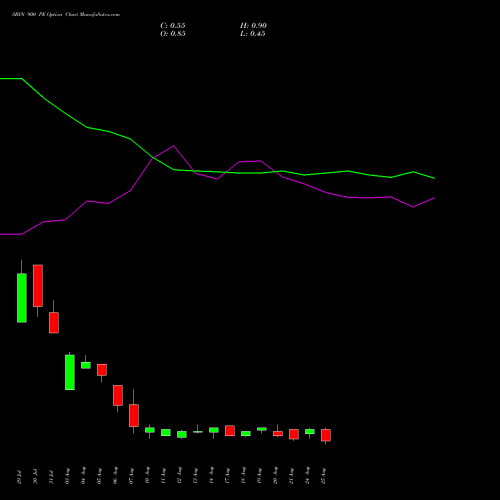Click the 30 Jul date label
The height and width of the screenshot is (500, 500).
point(35,477)
